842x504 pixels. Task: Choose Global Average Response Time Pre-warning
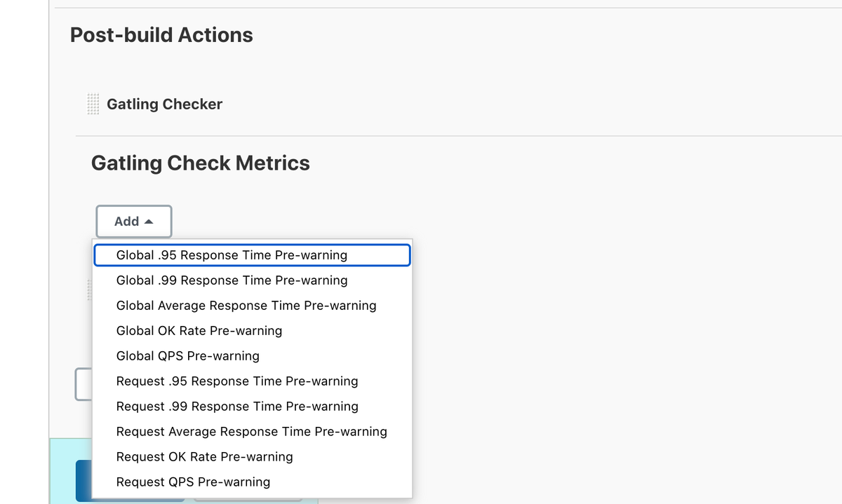point(252,306)
